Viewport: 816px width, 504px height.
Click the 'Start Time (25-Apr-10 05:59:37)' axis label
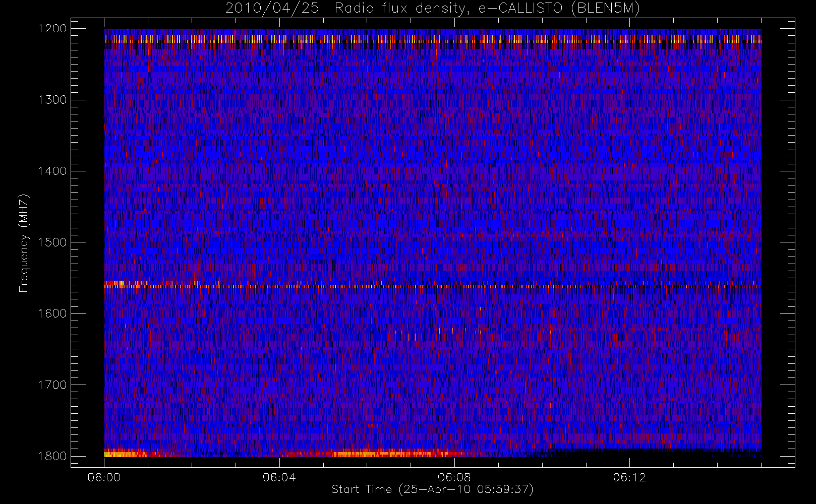click(x=432, y=489)
